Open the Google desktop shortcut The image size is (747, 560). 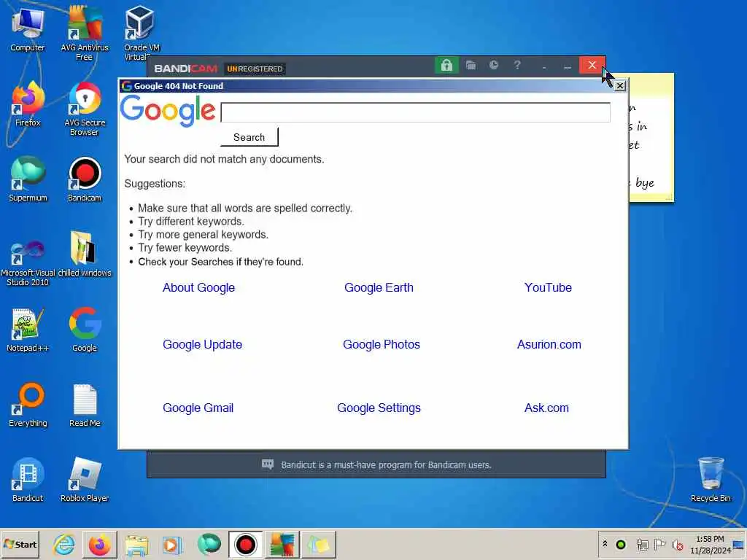click(85, 330)
